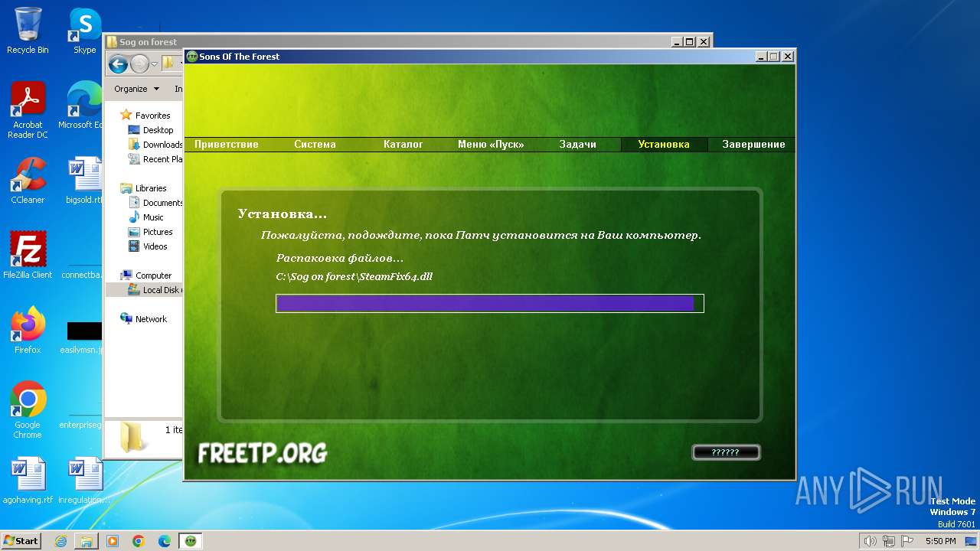Screen dimensions: 980x551
Task: Open the Microsoft Edge desktop shortcut
Action: (80, 106)
